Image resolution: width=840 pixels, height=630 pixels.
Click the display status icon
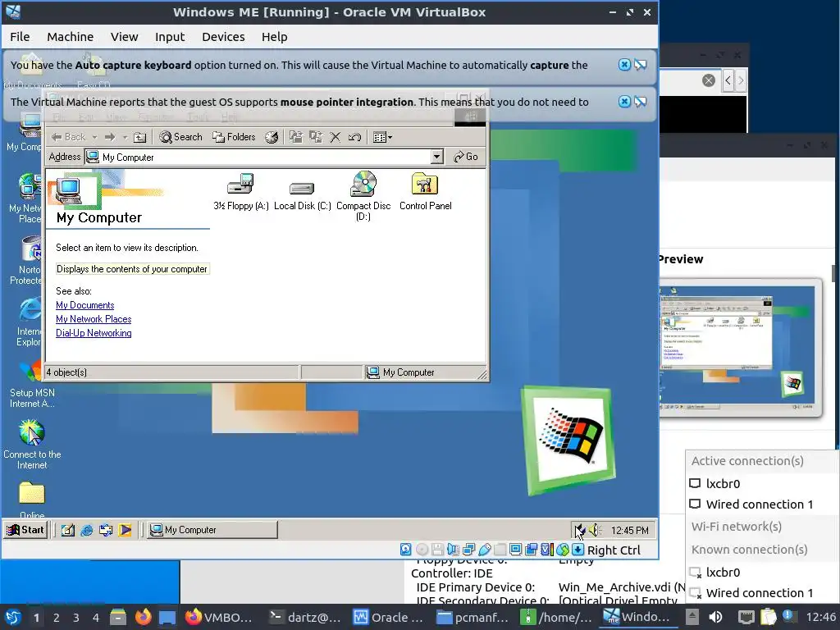[x=515, y=550]
